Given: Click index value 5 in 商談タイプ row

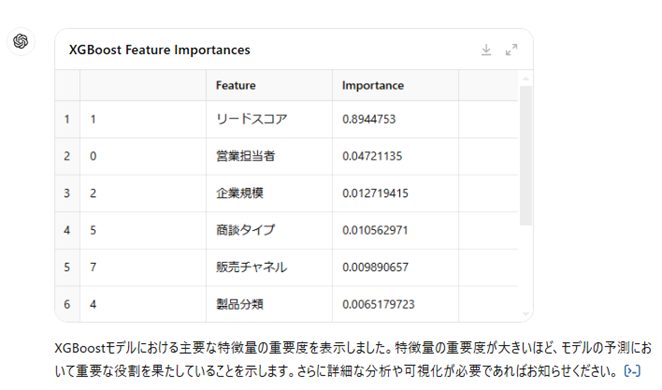Looking at the screenshot, I should pos(93,230).
